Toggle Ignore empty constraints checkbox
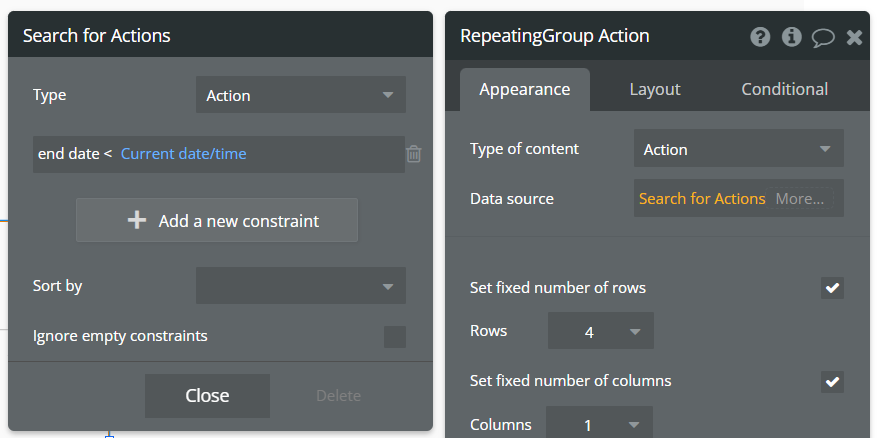The image size is (878, 438). pos(395,336)
